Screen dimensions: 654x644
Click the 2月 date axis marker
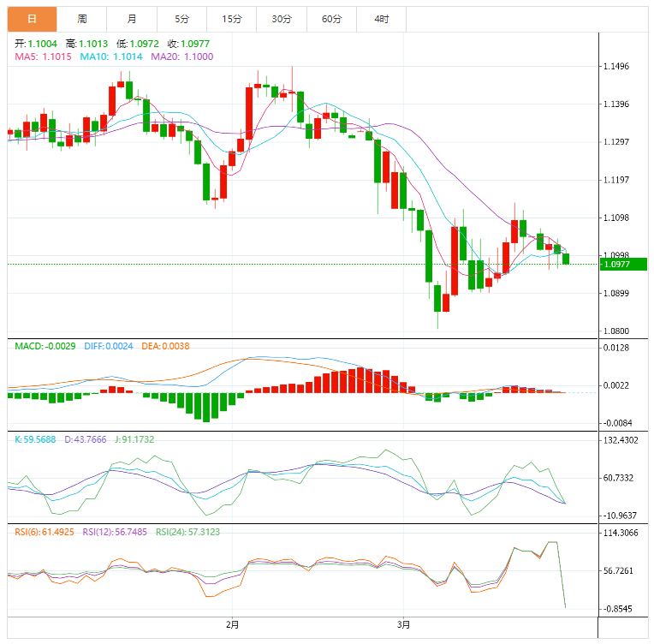(232, 625)
